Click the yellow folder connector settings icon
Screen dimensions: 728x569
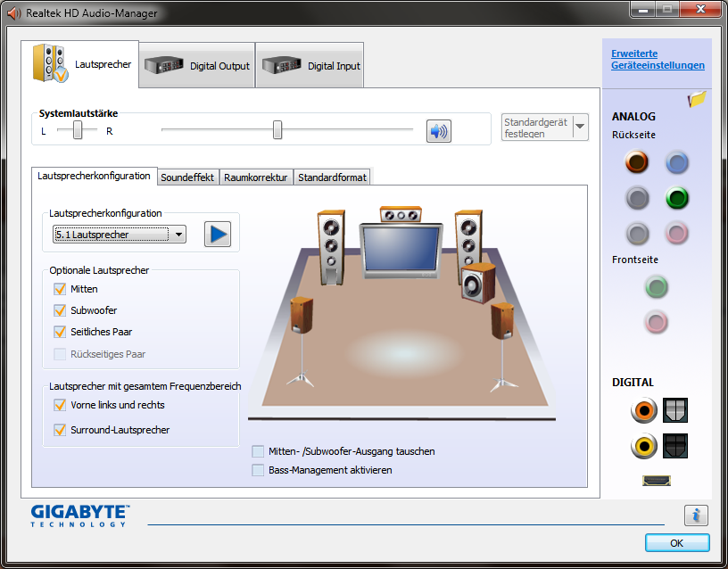697,99
